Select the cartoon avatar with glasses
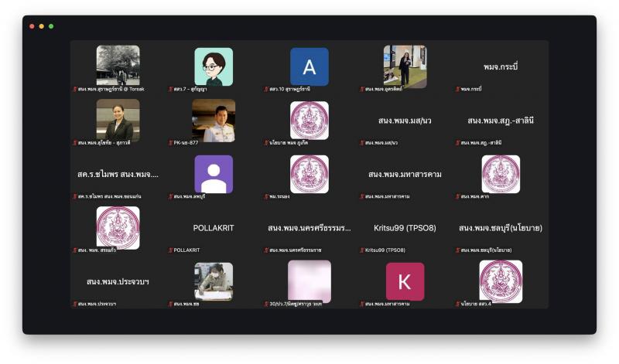 (214, 66)
